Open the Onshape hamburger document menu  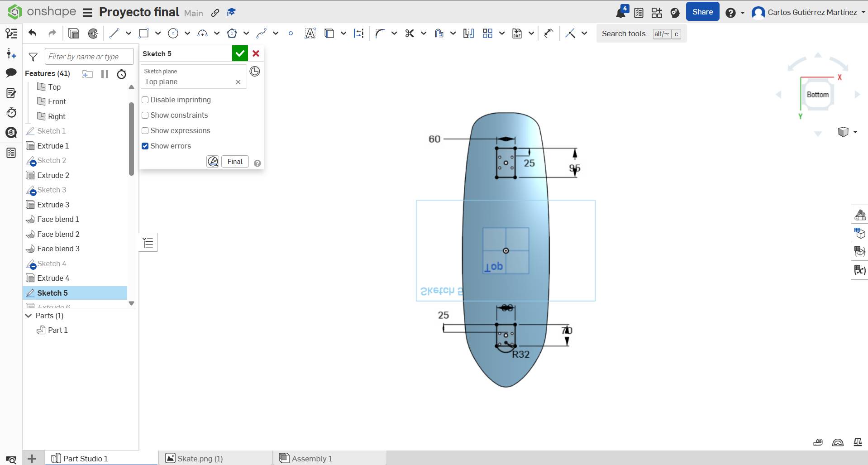pyautogui.click(x=87, y=12)
